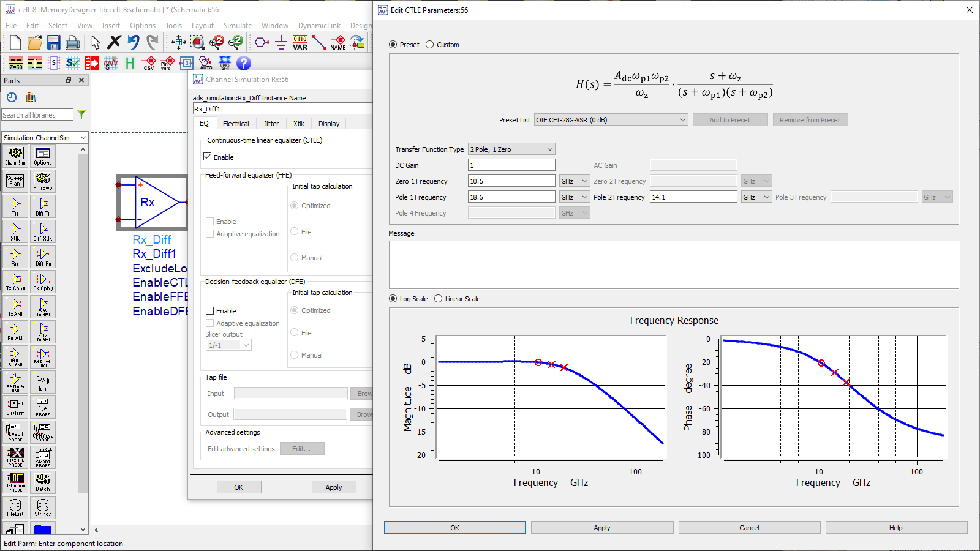Open the Zoom In x2 toolbar tool
Image resolution: width=980 pixels, height=551 pixels.
[216, 42]
